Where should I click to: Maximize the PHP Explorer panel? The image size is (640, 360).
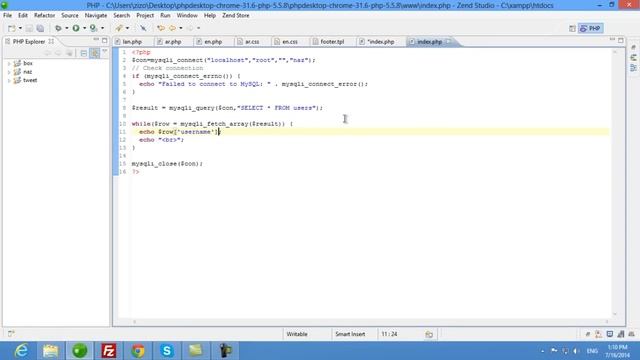[x=104, y=40]
